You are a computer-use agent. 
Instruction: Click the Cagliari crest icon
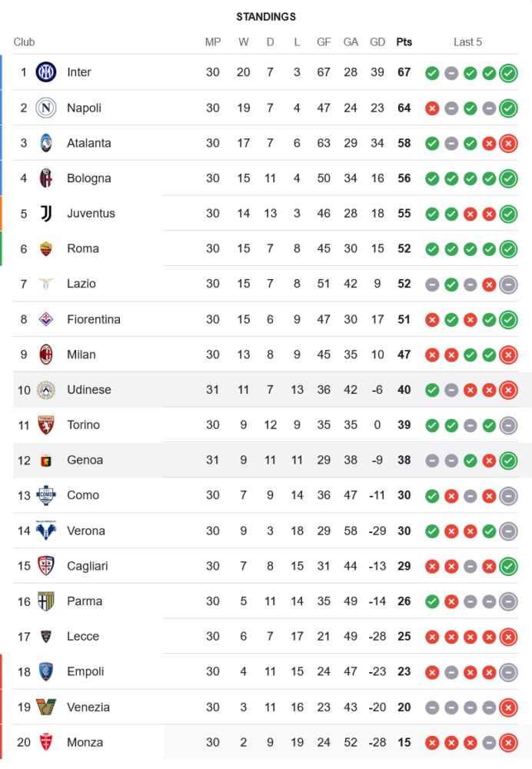[46, 566]
